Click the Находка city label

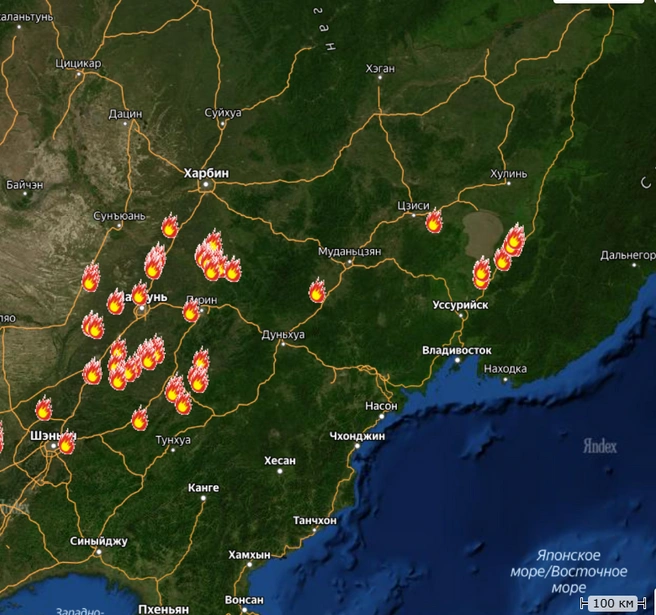tap(505, 369)
